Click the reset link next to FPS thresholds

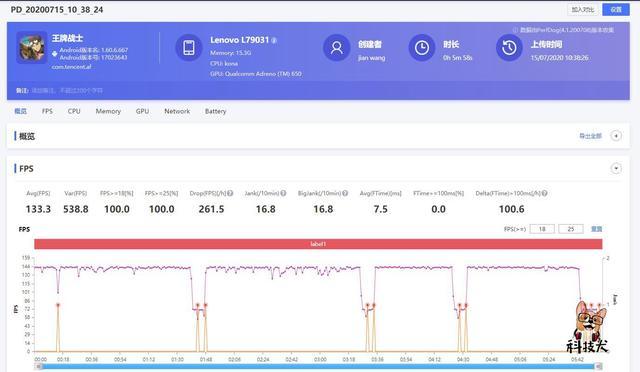coord(596,229)
